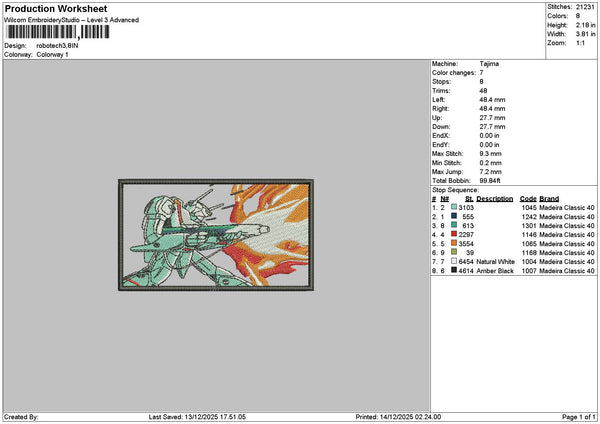
Task: Click the Height value '2.18 in'
Action: 585,25
